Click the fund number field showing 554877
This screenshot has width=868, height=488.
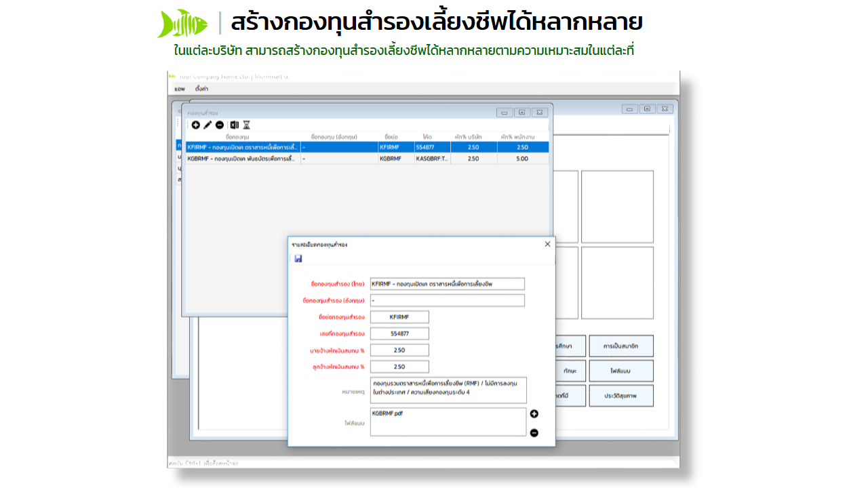coord(399,333)
